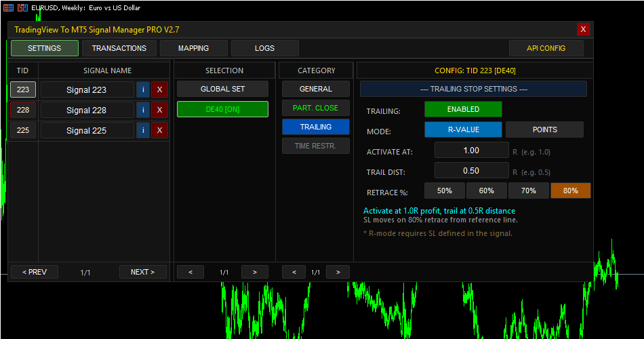644x339 pixels.
Task: Open the MAPPING tab
Action: coord(193,48)
